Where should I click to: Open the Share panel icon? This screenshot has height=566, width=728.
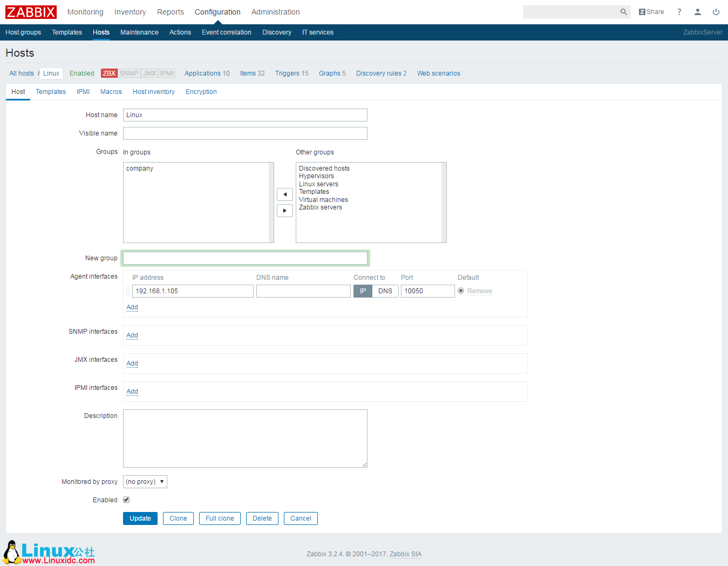click(x=651, y=11)
